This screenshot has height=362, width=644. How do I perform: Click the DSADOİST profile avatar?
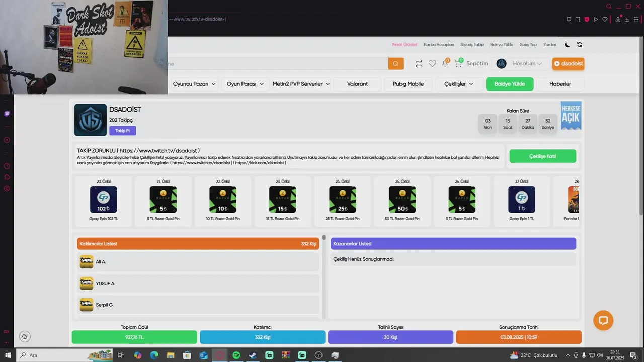(x=91, y=120)
